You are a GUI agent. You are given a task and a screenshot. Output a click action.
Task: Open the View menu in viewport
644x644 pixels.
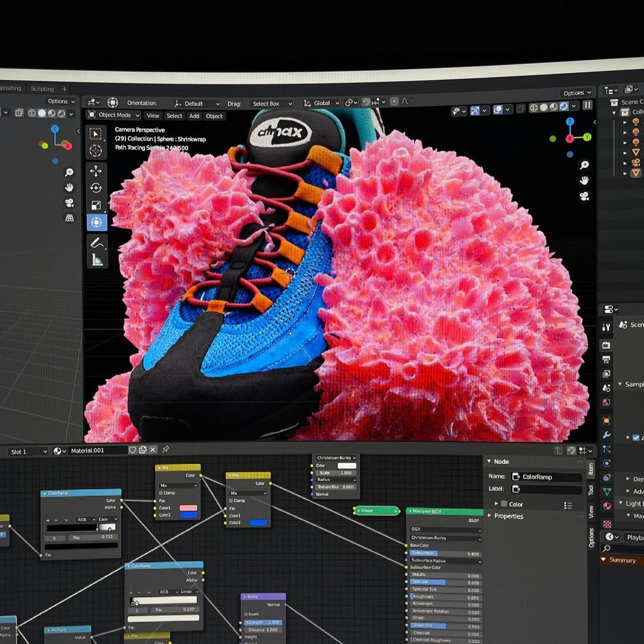[153, 116]
